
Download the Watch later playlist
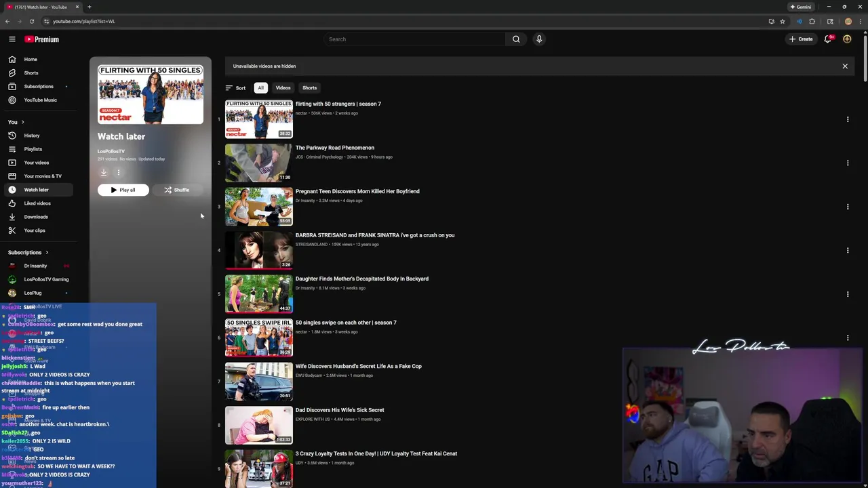[104, 173]
